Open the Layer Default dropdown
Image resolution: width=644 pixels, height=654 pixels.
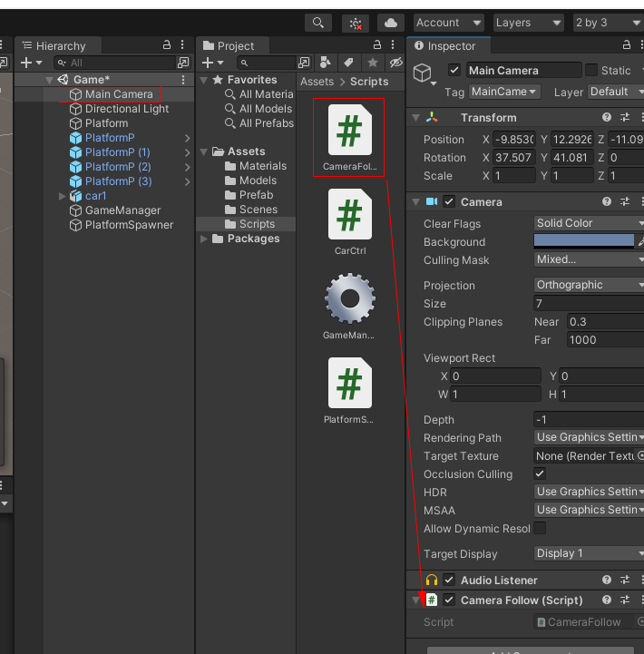[616, 92]
